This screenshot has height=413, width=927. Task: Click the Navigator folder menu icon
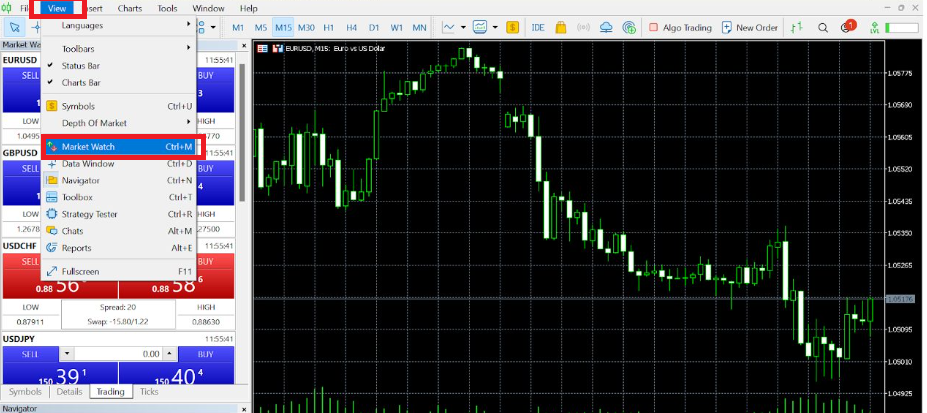pos(51,180)
